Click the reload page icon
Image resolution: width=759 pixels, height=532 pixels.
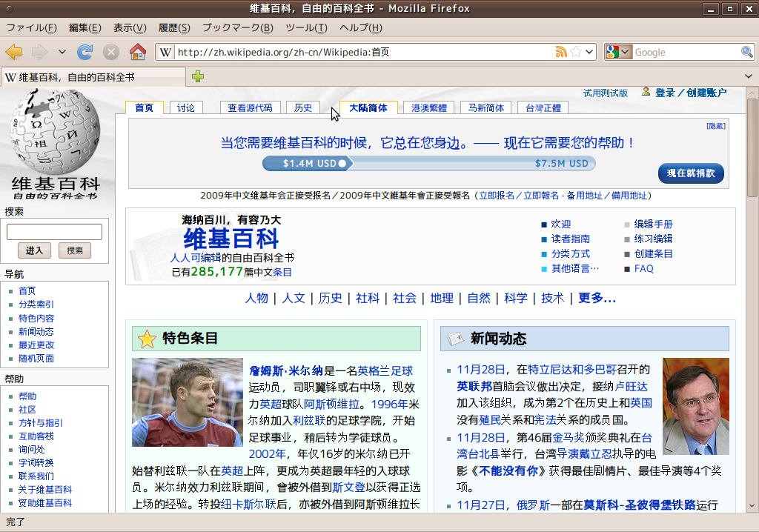(x=85, y=52)
